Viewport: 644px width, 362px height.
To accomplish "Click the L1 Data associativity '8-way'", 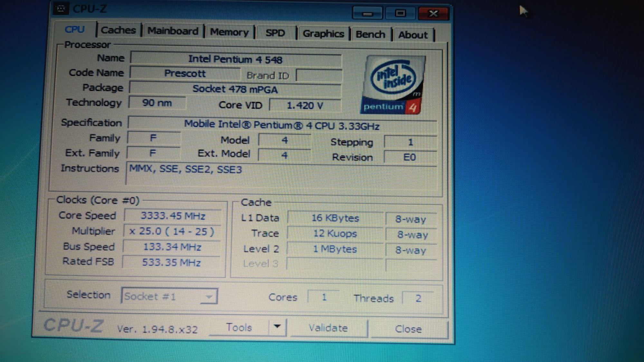I will click(411, 219).
